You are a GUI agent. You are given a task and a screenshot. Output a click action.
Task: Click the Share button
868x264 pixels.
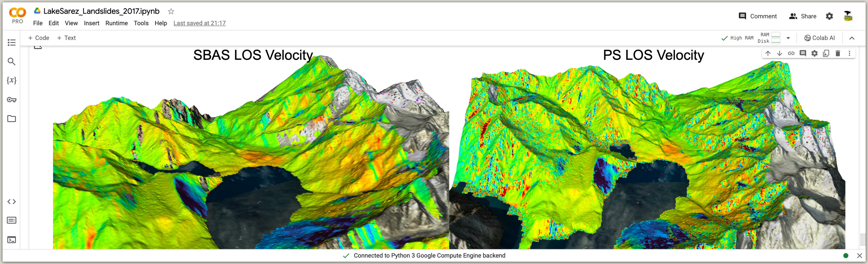[803, 16]
